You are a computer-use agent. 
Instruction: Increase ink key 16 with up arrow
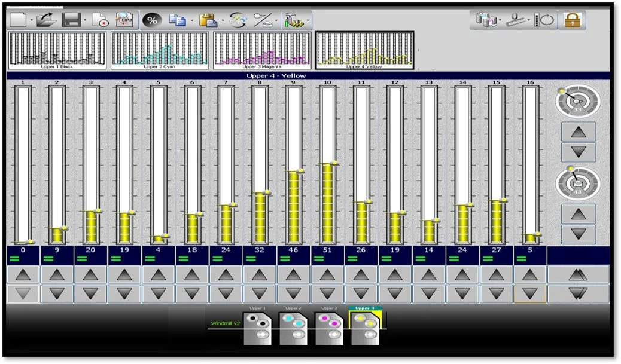[530, 274]
